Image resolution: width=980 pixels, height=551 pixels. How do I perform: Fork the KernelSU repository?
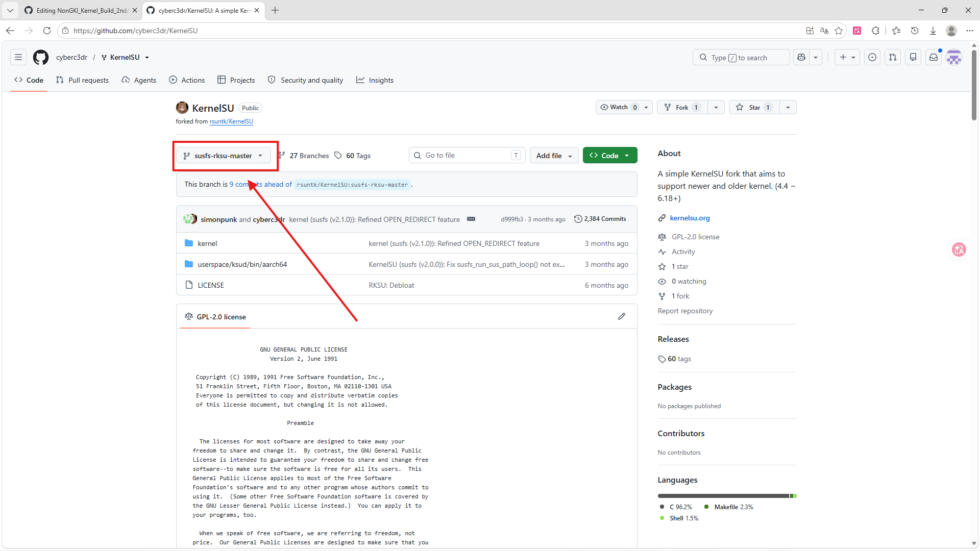(x=682, y=107)
